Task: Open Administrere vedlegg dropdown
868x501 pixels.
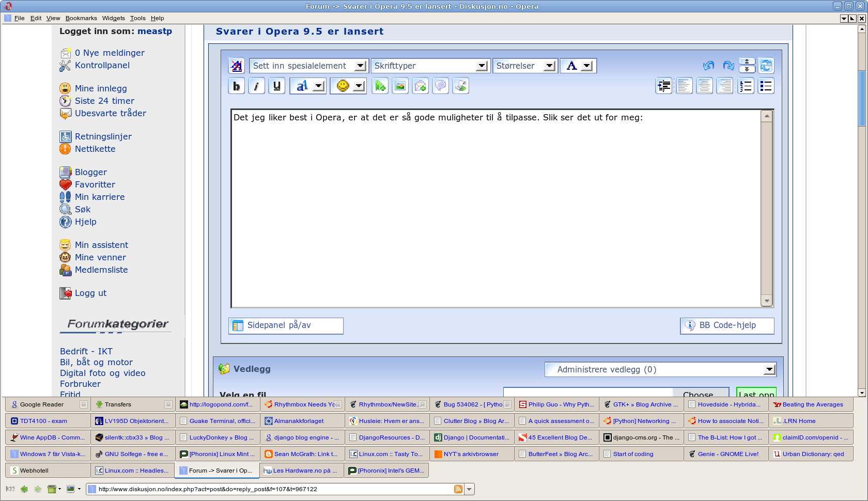Action: point(661,369)
